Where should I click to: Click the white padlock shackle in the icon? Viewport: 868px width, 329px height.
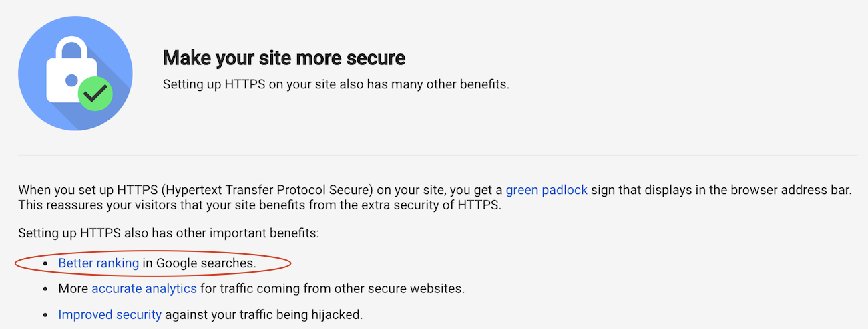tap(73, 49)
